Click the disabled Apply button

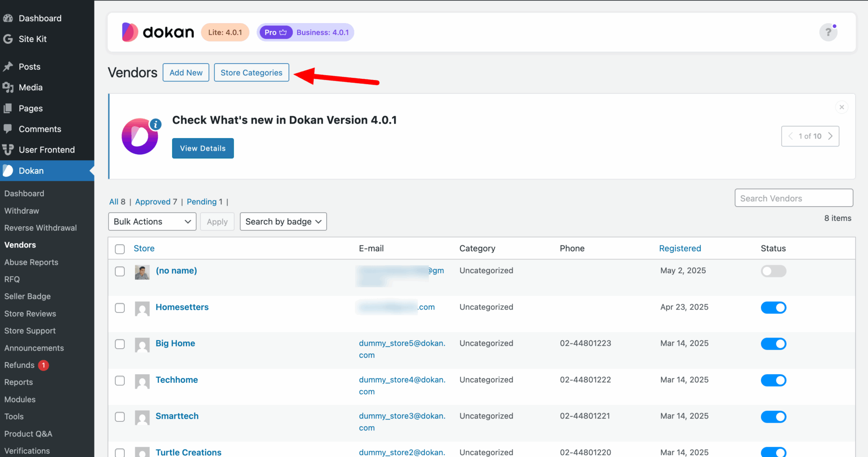pyautogui.click(x=217, y=222)
